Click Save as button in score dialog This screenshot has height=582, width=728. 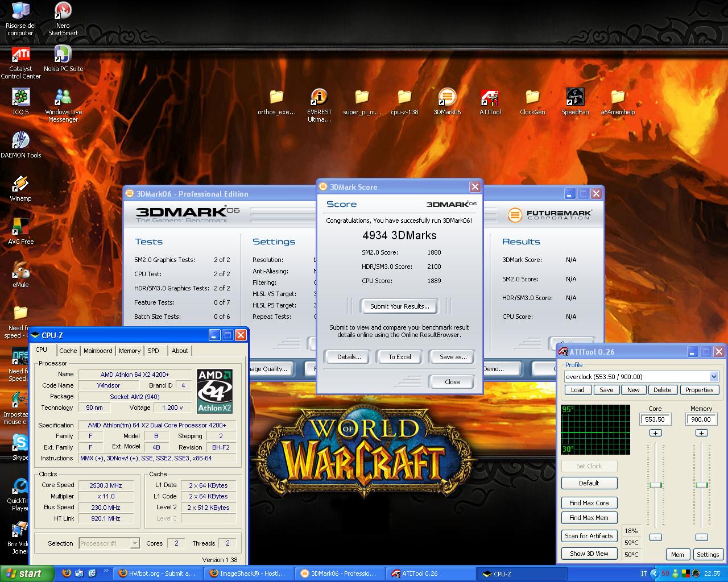point(453,357)
